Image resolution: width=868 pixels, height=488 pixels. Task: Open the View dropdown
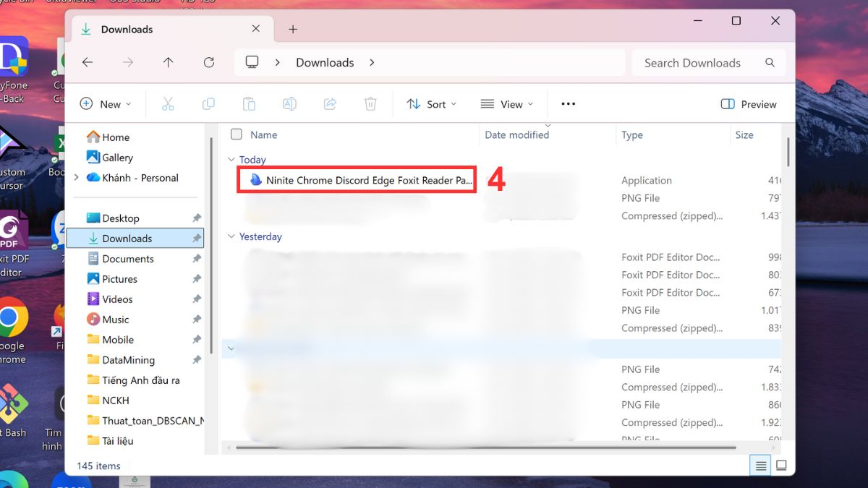[508, 104]
